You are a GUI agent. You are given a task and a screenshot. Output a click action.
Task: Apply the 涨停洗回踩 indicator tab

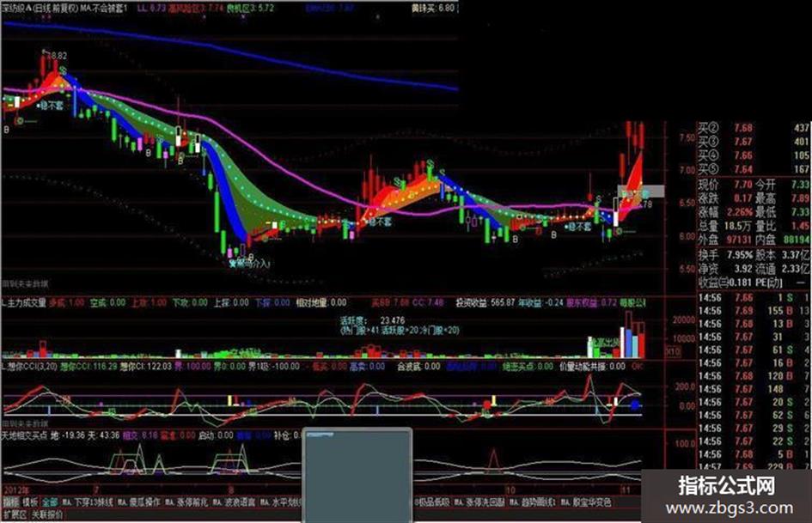(x=479, y=502)
